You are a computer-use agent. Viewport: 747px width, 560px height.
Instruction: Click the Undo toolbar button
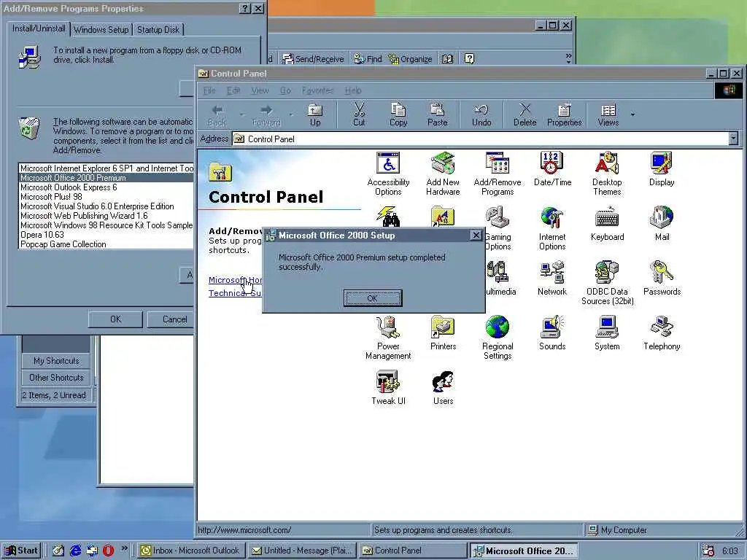click(x=481, y=114)
